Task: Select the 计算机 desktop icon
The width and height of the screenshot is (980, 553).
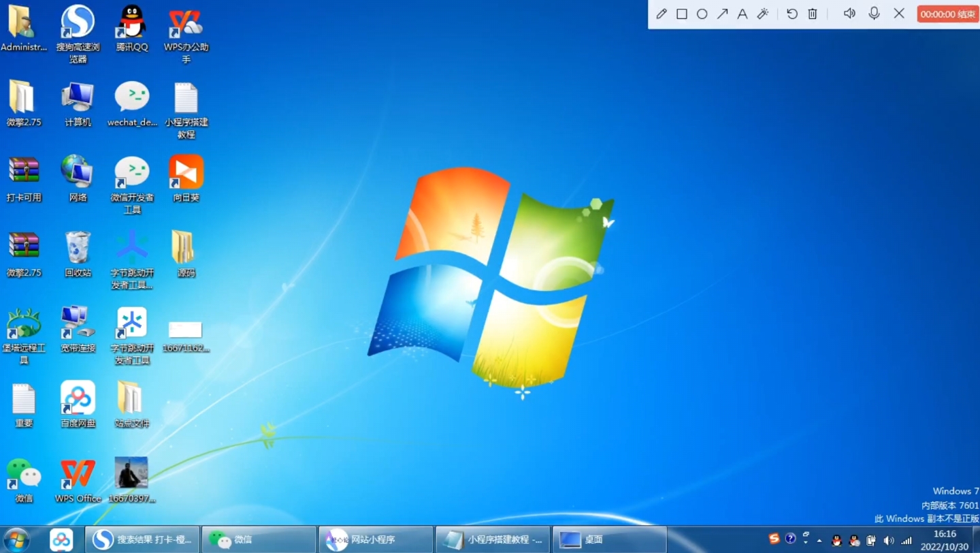Action: coord(78,104)
